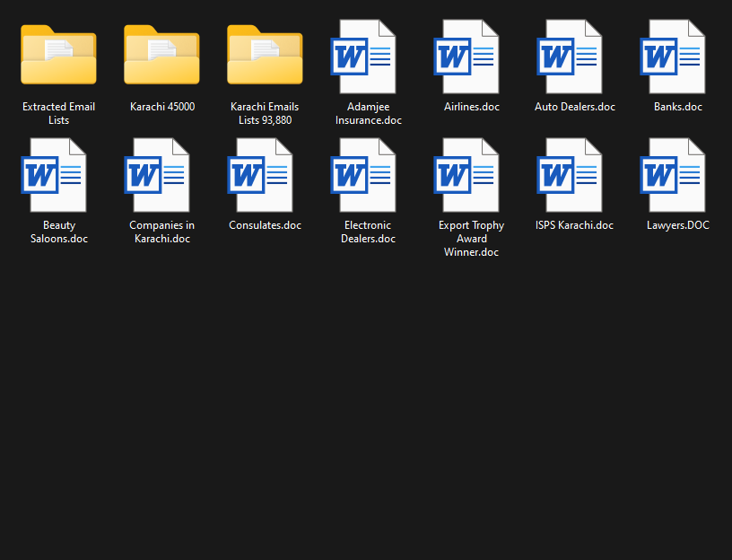Click the "Adamjee Insurance.doc" filename text

tap(368, 113)
